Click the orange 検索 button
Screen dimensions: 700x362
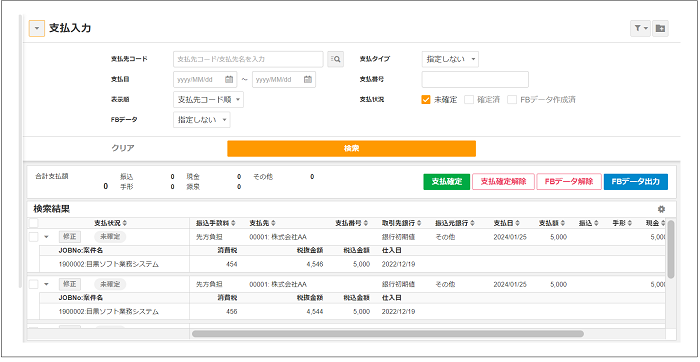pyautogui.click(x=351, y=149)
